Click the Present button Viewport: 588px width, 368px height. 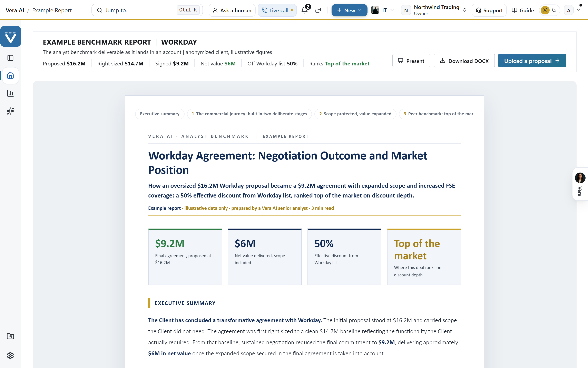pos(411,61)
